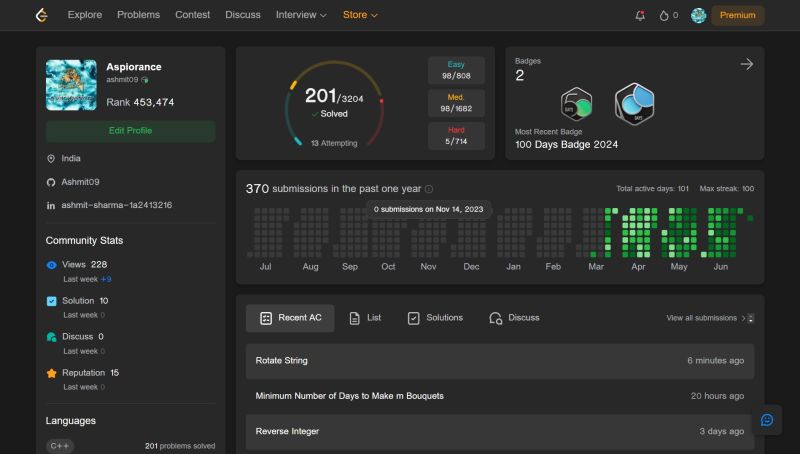Click the Premium button
Image resolution: width=800 pixels, height=454 pixels.
[738, 15]
